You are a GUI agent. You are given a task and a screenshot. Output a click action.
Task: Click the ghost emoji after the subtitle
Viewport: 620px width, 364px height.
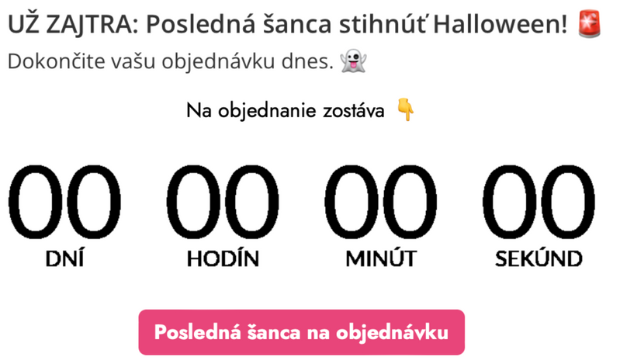tap(353, 61)
